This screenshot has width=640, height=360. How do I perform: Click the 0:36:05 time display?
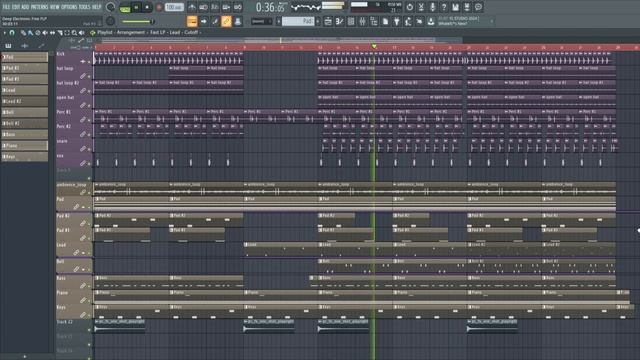(270, 7)
